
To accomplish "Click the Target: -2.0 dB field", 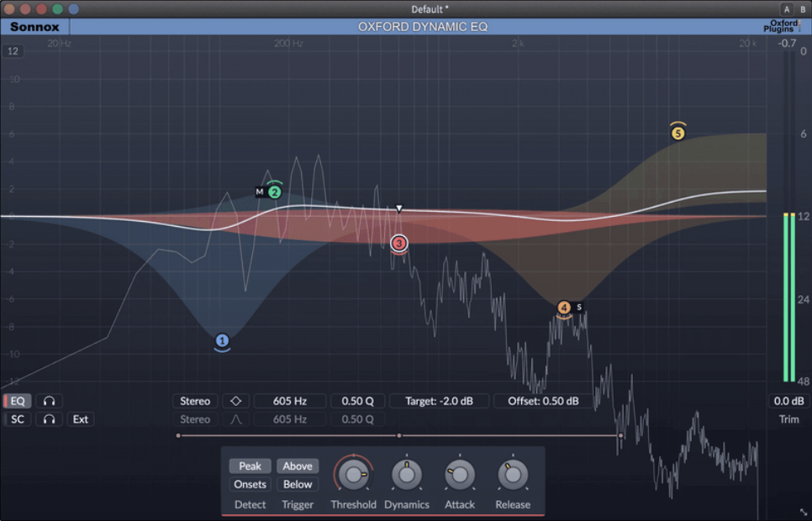I will point(439,401).
